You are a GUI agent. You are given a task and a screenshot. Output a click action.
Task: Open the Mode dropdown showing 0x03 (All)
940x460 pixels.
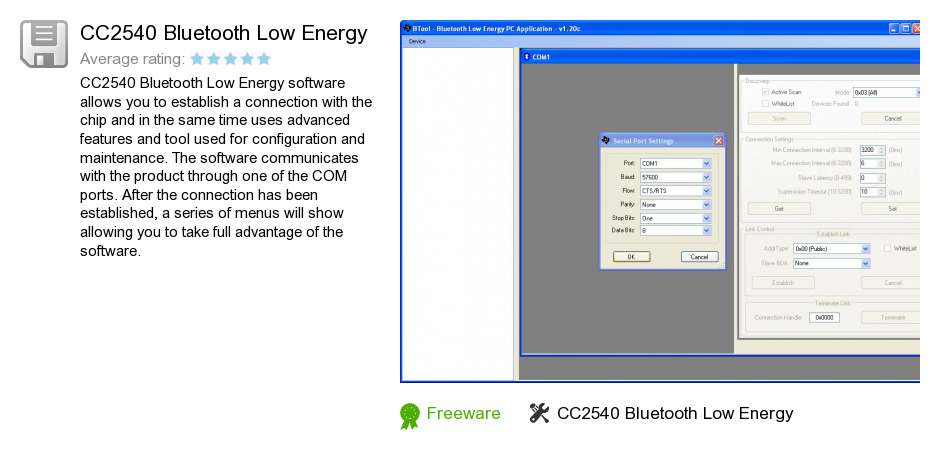point(887,92)
